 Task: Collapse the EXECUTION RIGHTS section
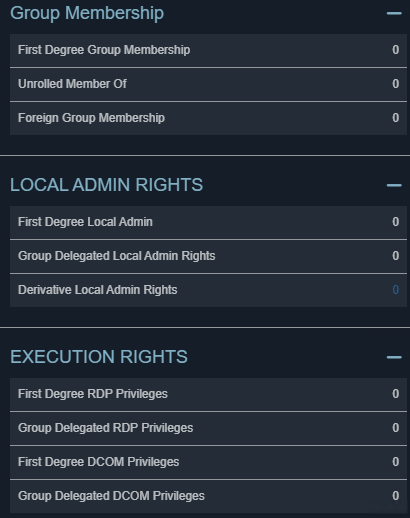[394, 357]
